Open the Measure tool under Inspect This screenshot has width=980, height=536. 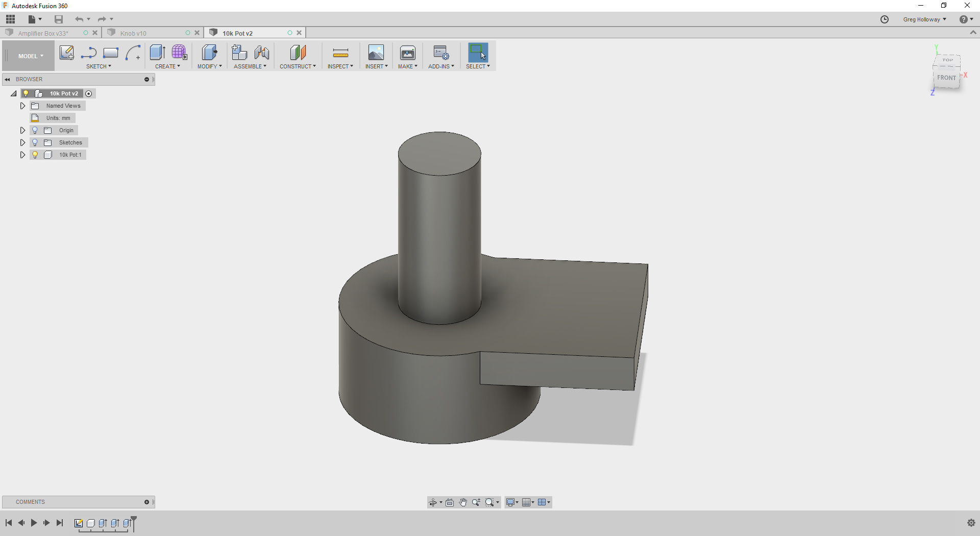pyautogui.click(x=340, y=53)
